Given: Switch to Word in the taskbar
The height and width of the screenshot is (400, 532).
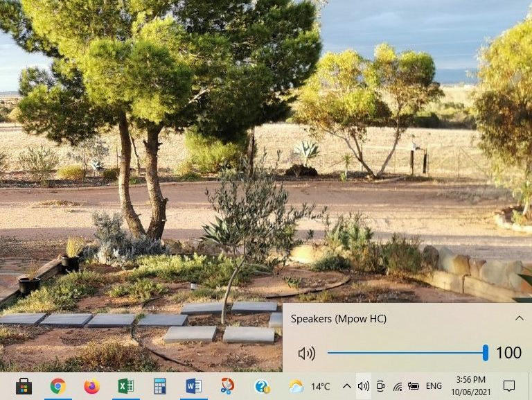Looking at the screenshot, I should [x=194, y=386].
